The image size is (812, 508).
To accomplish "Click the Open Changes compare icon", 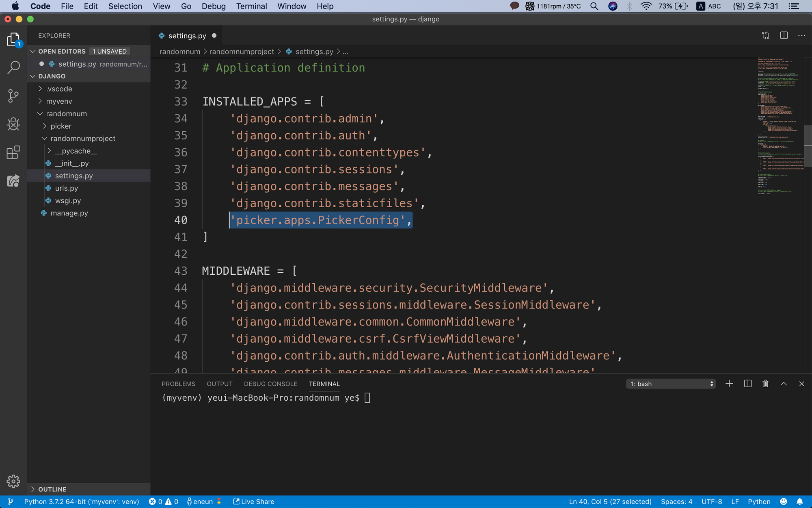I will (766, 36).
